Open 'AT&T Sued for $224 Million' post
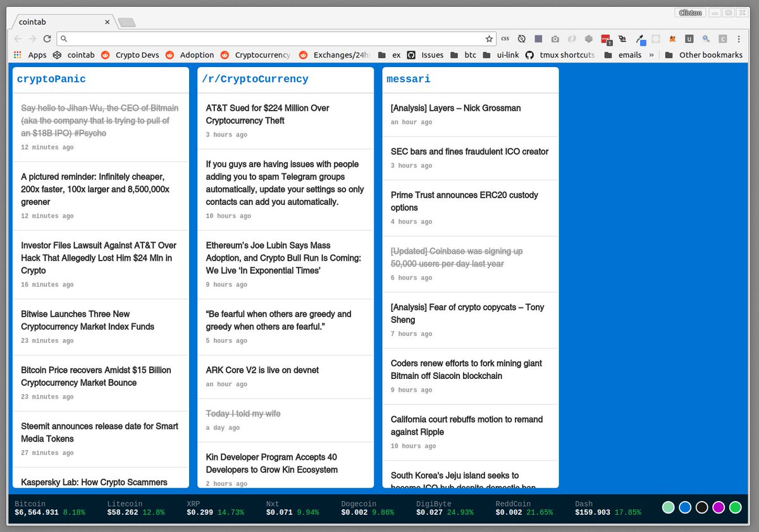 pos(268,114)
